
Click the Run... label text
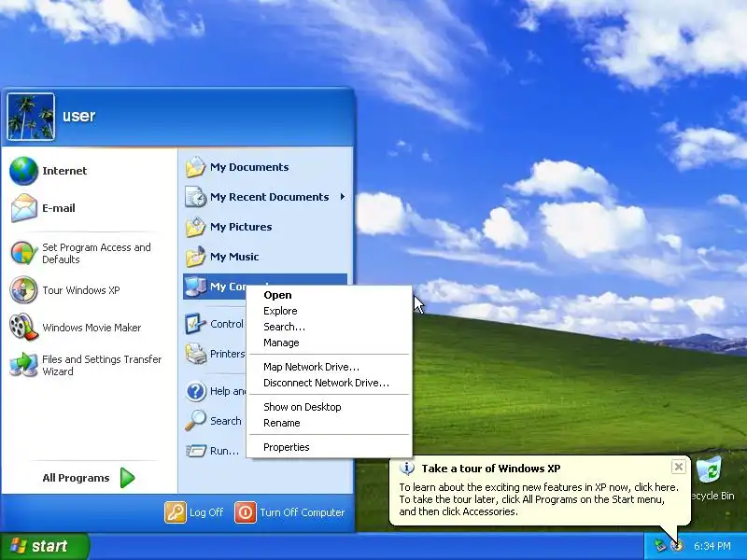224,451
